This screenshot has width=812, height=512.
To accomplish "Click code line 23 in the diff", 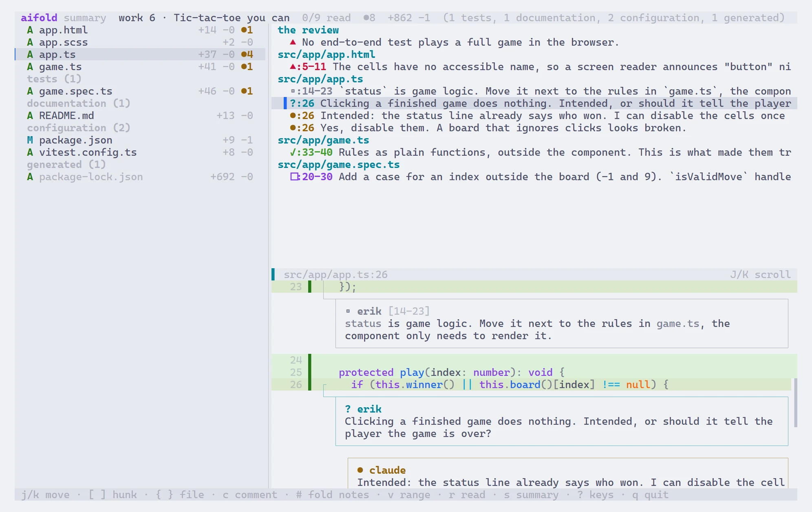I will pos(534,287).
